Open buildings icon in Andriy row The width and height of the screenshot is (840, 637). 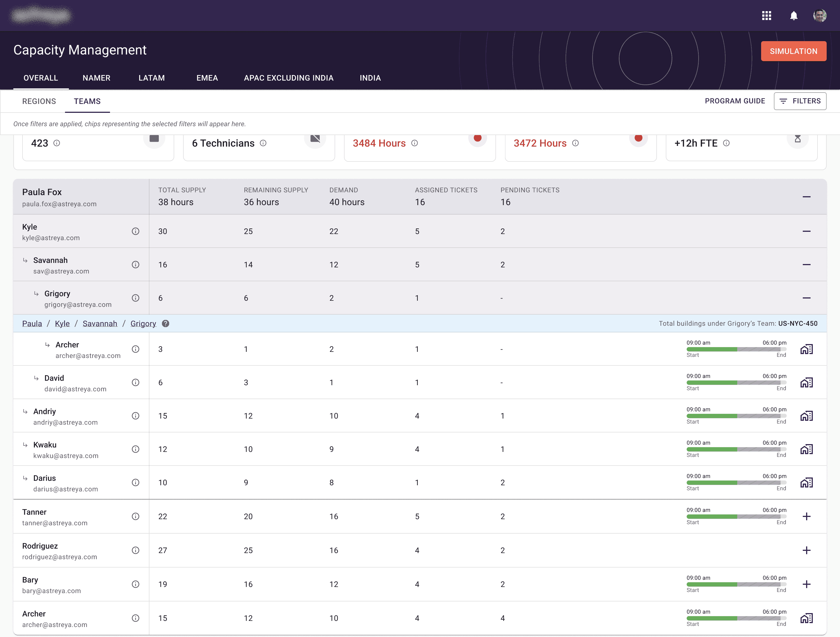tap(806, 416)
